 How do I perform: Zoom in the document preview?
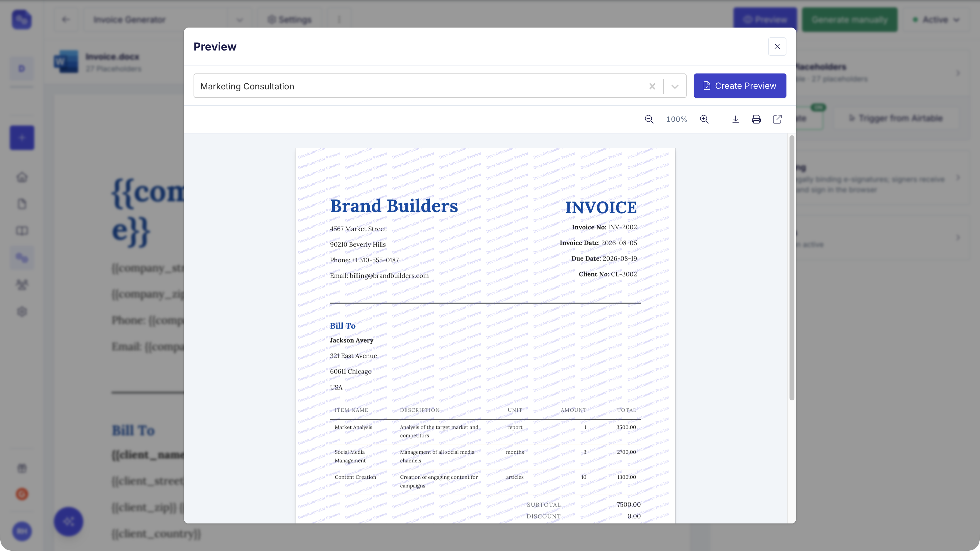pos(704,119)
